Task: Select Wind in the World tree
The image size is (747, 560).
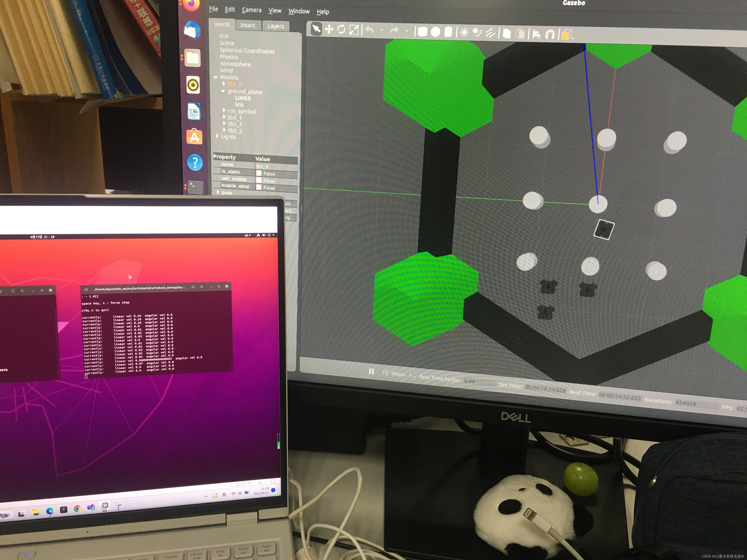Action: pyautogui.click(x=226, y=71)
